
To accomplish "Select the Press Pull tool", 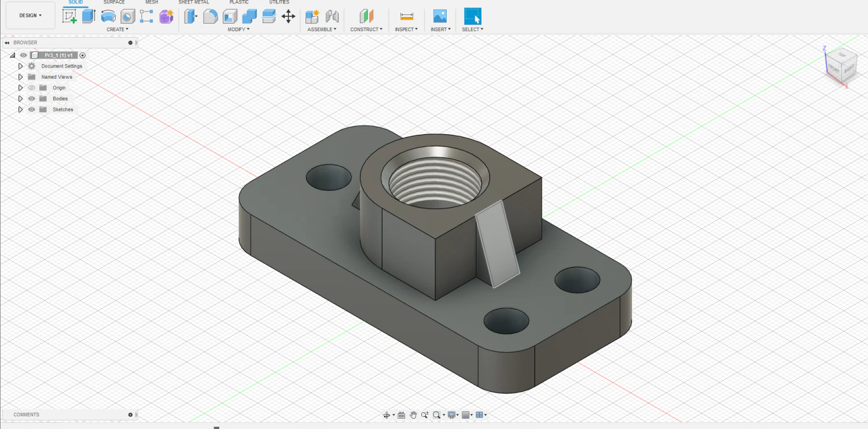I will point(191,16).
